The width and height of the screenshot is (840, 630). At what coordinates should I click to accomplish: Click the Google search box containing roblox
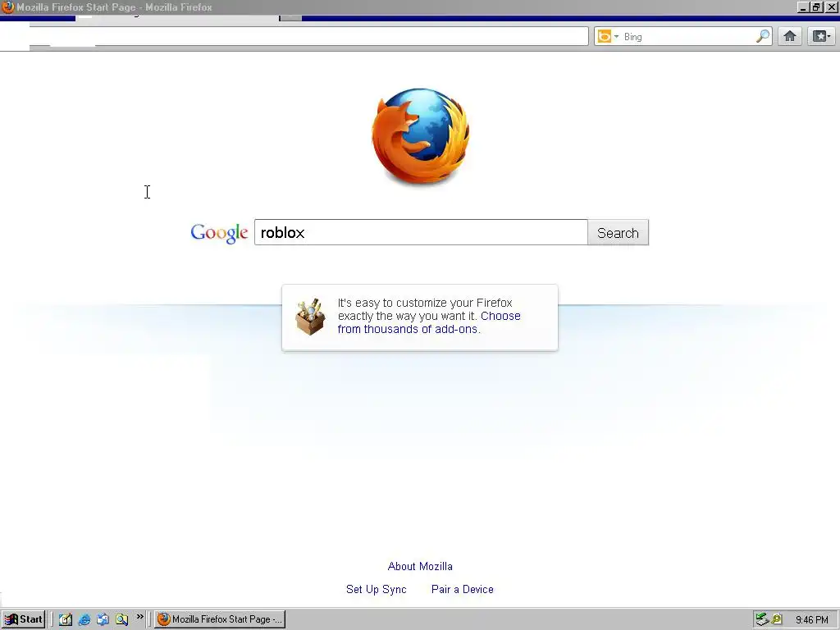pyautogui.click(x=421, y=232)
